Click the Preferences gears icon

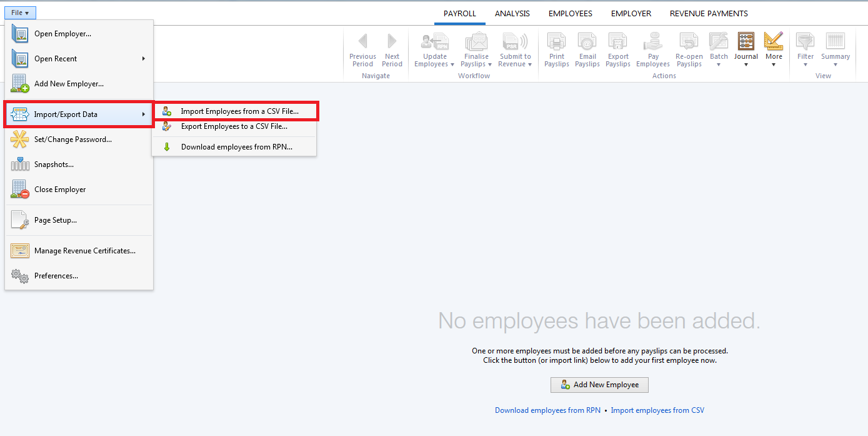tap(20, 276)
